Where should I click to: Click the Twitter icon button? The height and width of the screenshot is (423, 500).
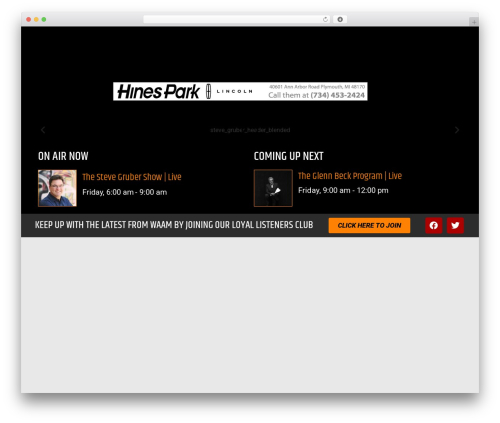(x=455, y=225)
